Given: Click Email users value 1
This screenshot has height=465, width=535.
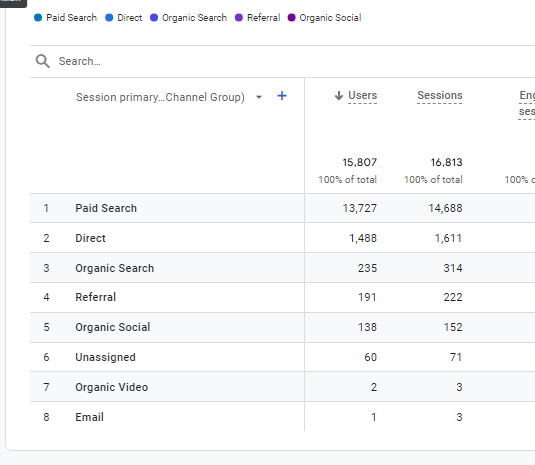Looking at the screenshot, I should tap(374, 417).
